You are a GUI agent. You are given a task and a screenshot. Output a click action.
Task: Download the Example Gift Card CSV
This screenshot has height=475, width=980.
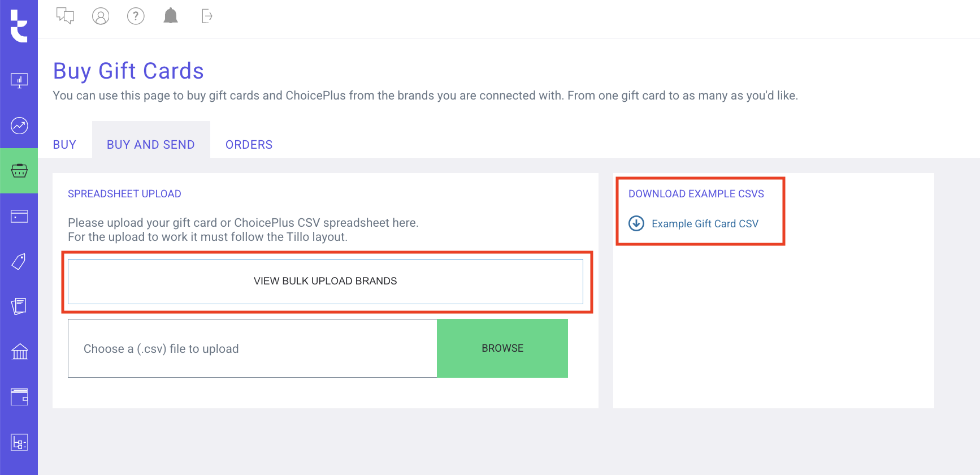(x=704, y=224)
